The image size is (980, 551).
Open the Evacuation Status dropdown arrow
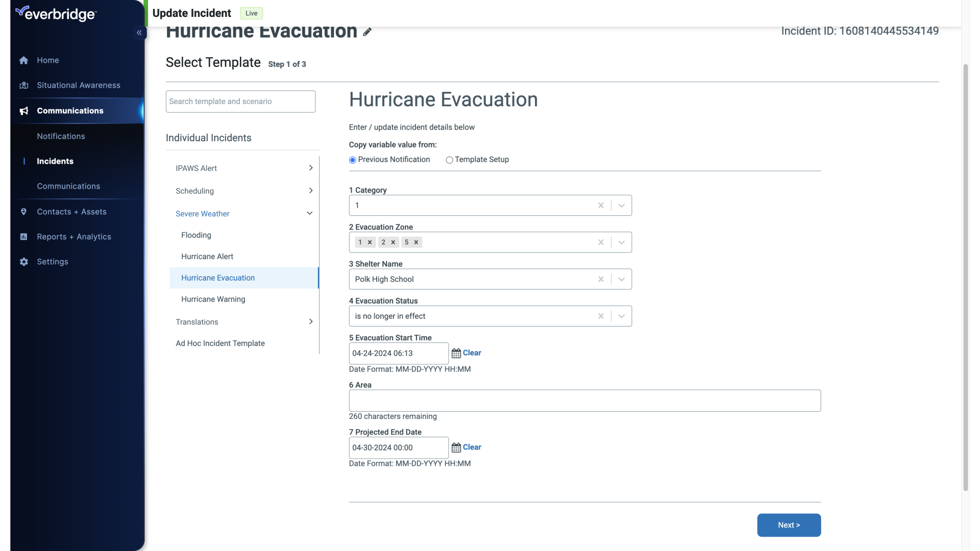621,316
